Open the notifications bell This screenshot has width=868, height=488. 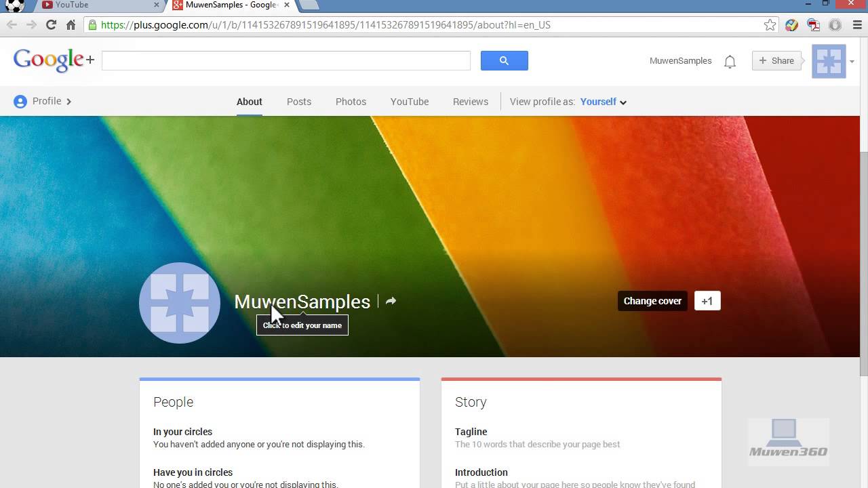[x=730, y=62]
